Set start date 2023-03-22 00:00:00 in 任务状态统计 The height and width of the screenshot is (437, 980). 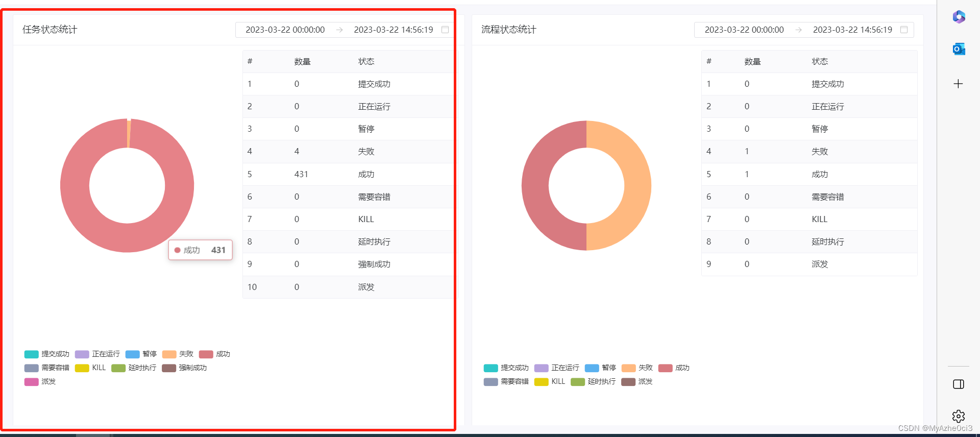285,30
